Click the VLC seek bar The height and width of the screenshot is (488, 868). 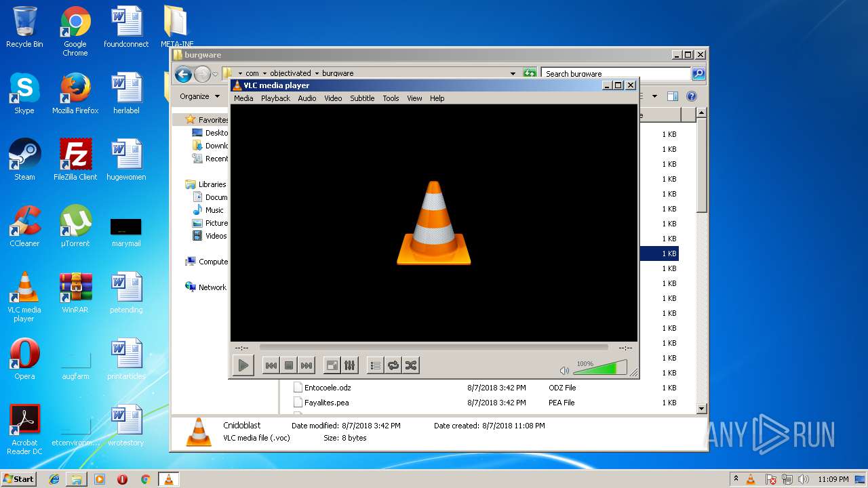point(433,348)
